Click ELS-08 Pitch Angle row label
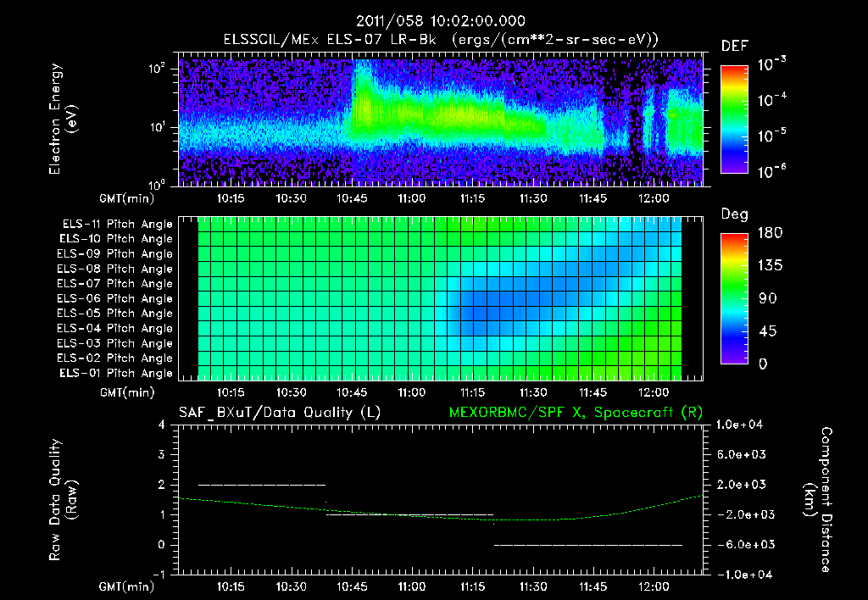The width and height of the screenshot is (868, 600). pos(115,269)
